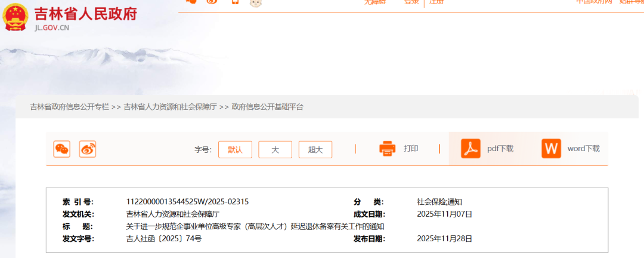Click the 无障碍 link in top bar
644x258 pixels.
click(x=375, y=2)
